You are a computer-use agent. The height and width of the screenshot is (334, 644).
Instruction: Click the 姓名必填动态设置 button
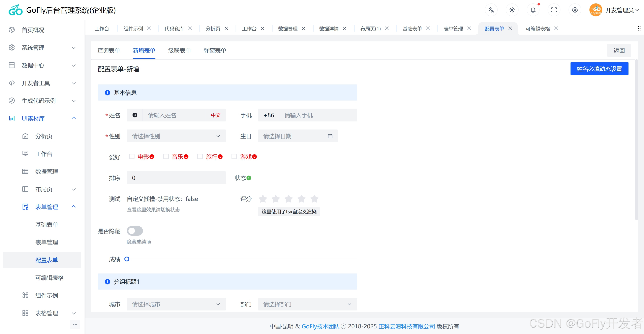point(599,69)
